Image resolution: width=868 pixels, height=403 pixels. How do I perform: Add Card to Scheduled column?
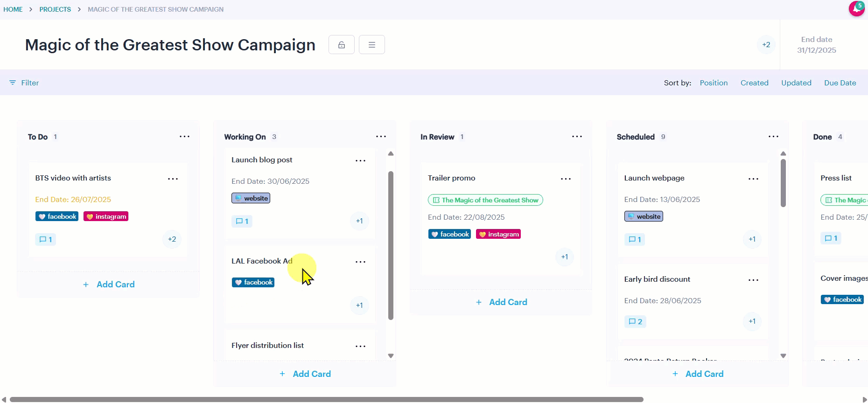click(x=698, y=374)
